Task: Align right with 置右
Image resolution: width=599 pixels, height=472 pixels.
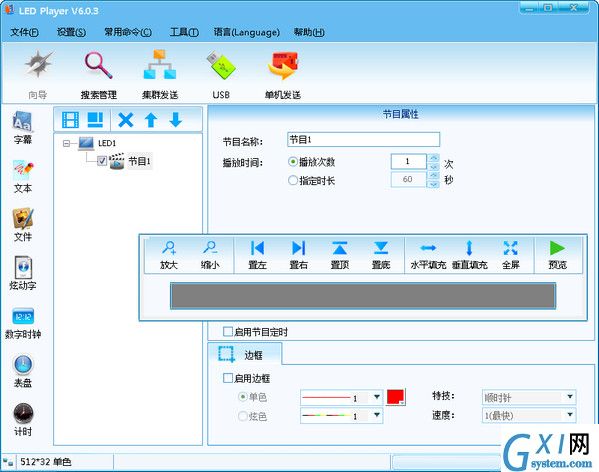Action: pyautogui.click(x=298, y=255)
